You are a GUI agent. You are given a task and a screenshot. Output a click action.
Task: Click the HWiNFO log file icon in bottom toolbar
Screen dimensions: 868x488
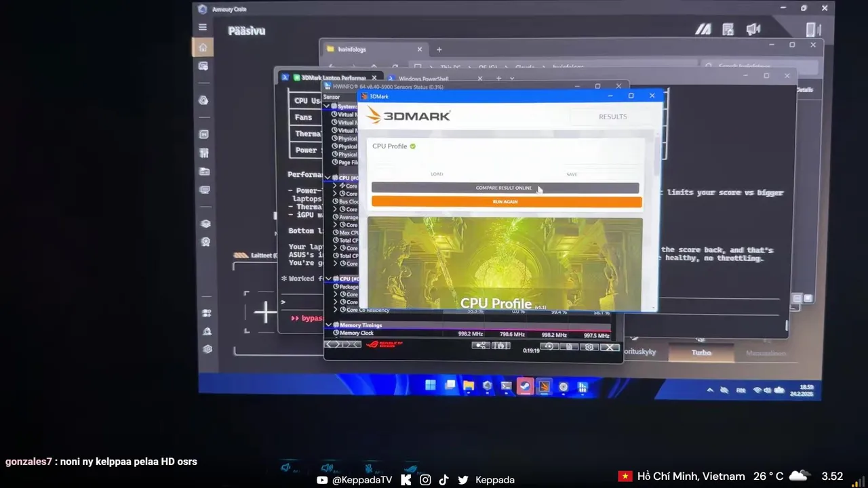tap(569, 347)
